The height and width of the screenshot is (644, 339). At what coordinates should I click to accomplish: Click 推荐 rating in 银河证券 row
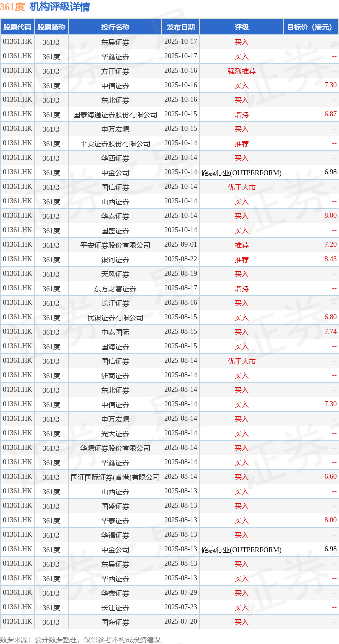[x=242, y=260]
